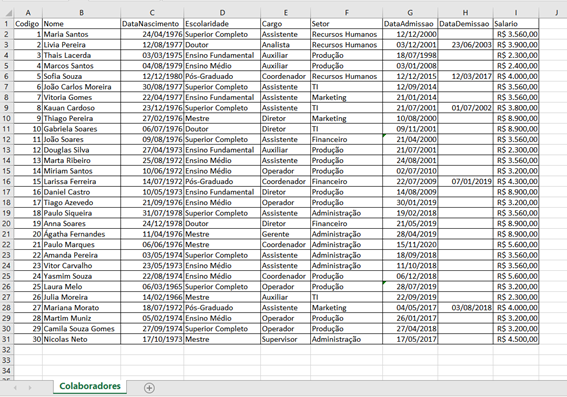
Task: Select Marketing cell in Vitoria Gomes row
Action: 346,97
